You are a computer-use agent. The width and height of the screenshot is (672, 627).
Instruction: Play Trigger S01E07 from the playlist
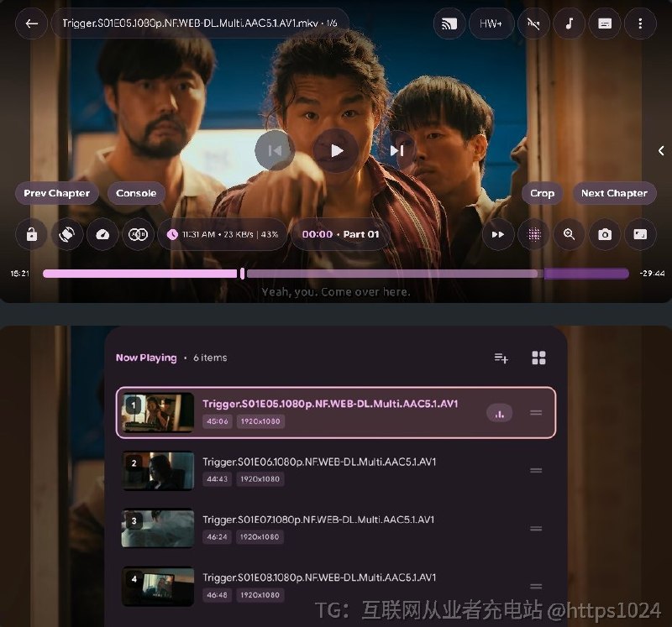[x=336, y=528]
